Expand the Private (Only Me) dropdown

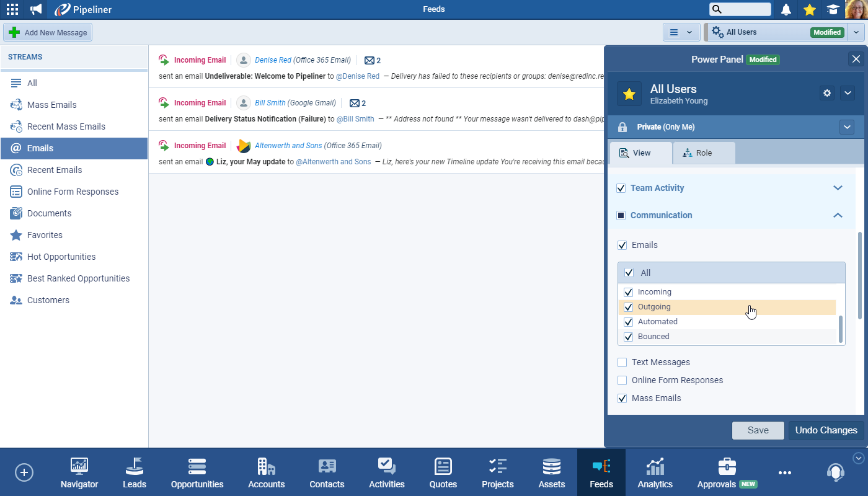click(847, 127)
